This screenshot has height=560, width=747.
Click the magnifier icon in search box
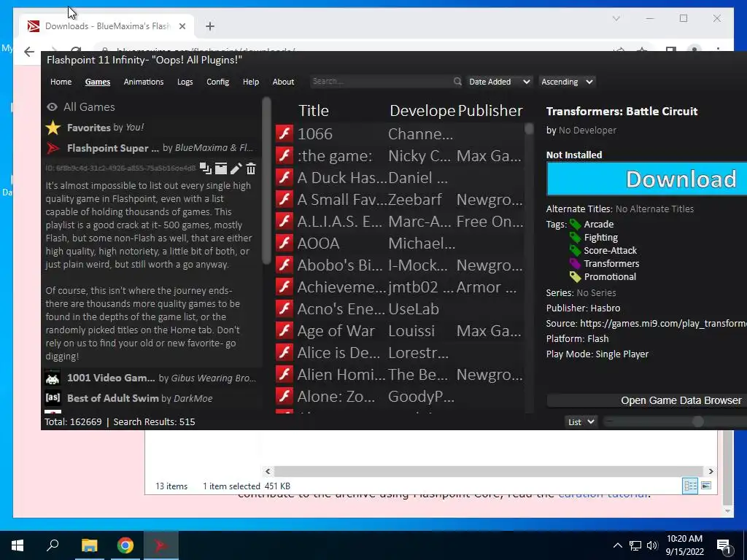point(457,82)
